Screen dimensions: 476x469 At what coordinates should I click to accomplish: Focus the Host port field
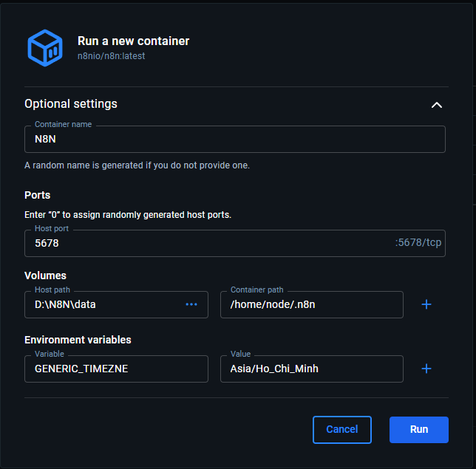pos(234,243)
